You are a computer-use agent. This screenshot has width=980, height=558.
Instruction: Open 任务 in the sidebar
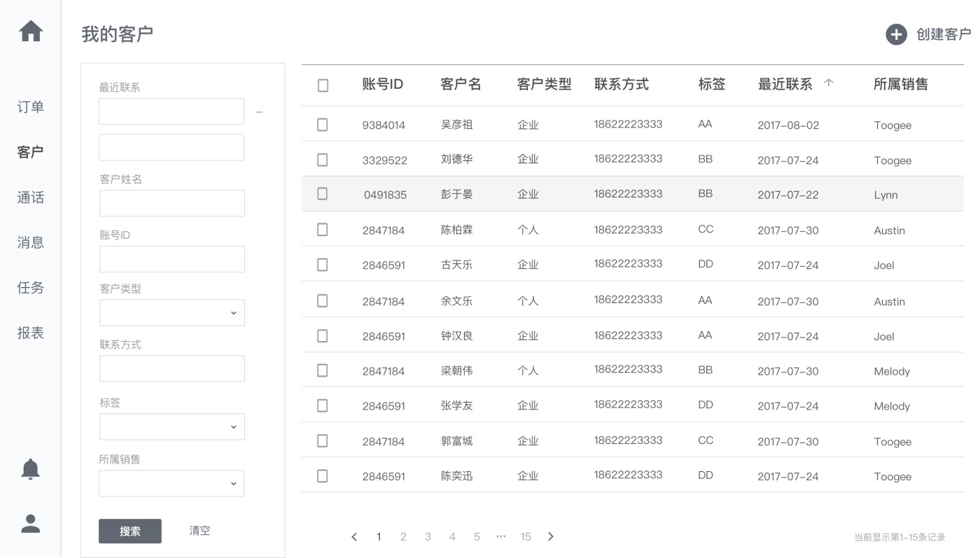(30, 287)
